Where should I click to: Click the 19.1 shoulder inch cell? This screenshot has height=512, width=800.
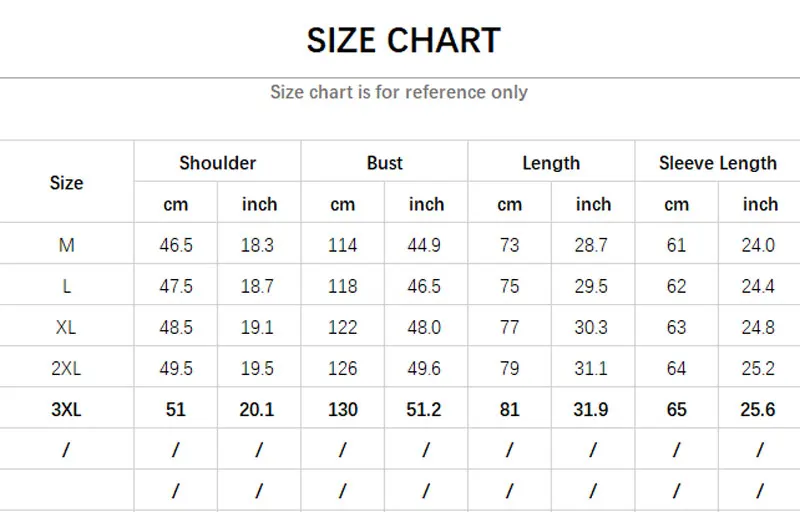pos(257,327)
